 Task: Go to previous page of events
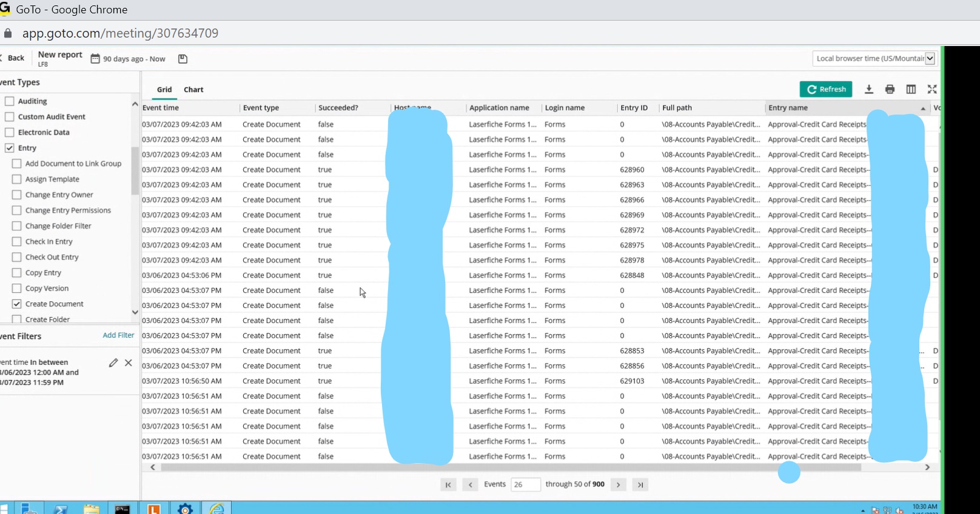pyautogui.click(x=470, y=484)
